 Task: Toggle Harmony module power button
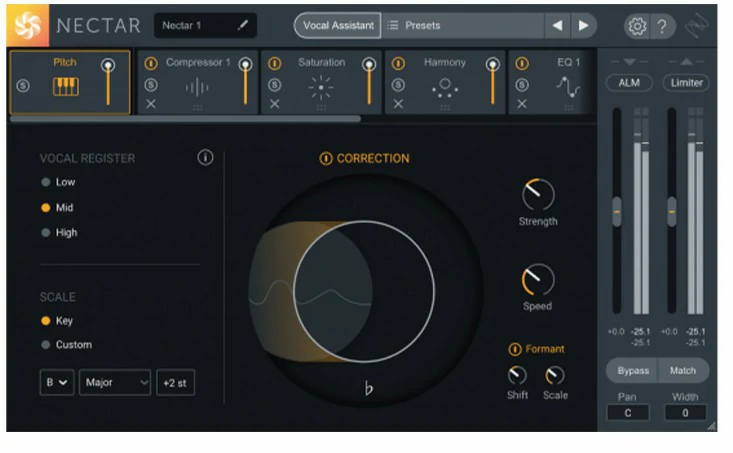tap(398, 63)
